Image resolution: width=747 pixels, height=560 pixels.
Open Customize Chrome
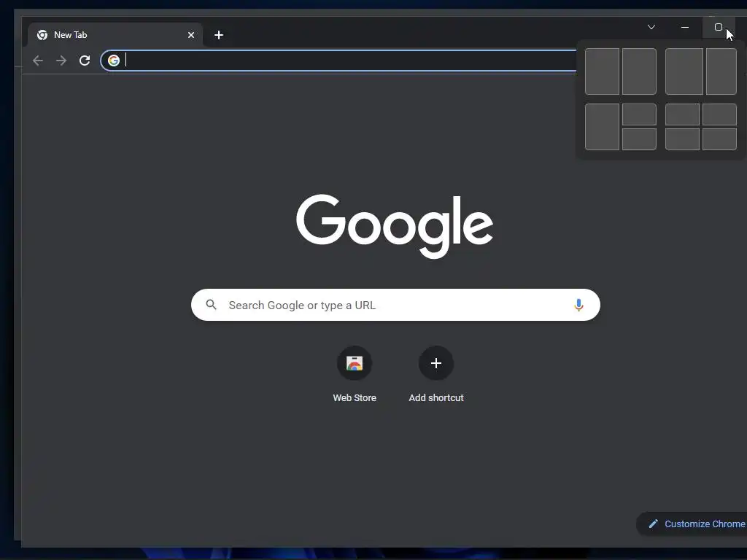692,524
